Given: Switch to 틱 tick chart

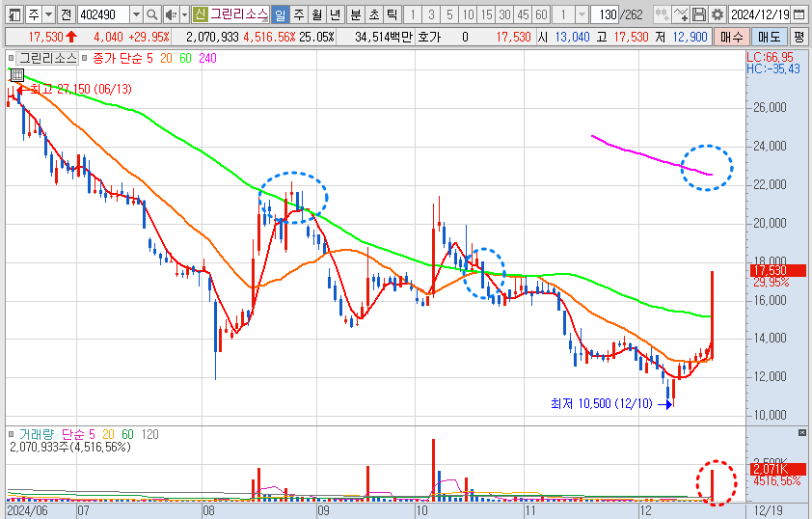Looking at the screenshot, I should click(392, 14).
